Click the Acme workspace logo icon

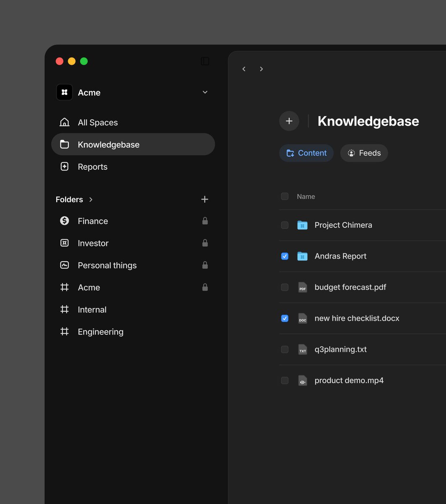(x=64, y=92)
